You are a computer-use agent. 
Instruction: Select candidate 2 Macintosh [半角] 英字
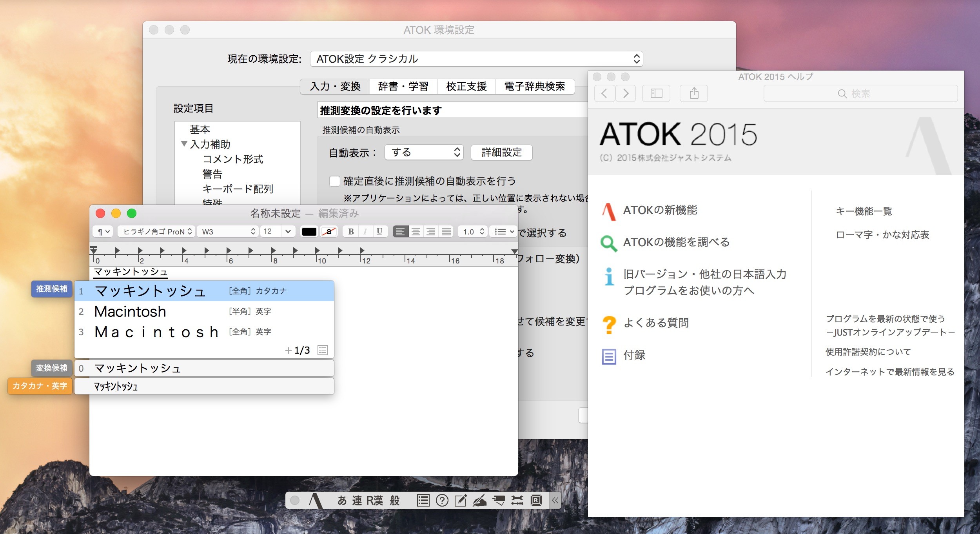(x=204, y=311)
